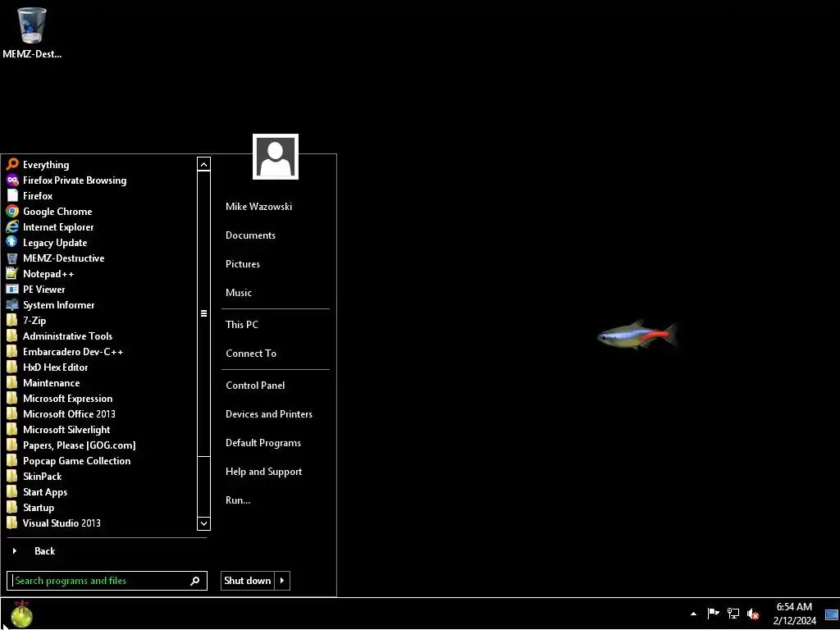Screen dimensions: 840x630
Task: Click the 7-Zip folder icon
Action: tap(12, 320)
